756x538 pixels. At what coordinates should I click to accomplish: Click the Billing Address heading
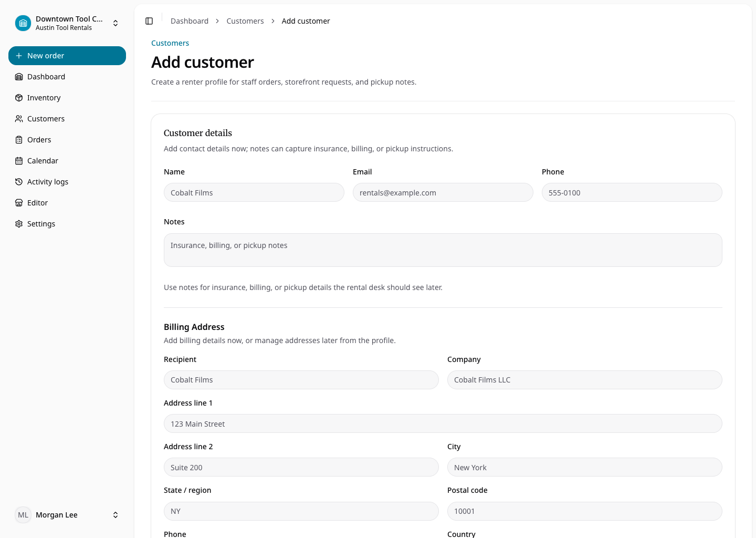[x=194, y=327]
